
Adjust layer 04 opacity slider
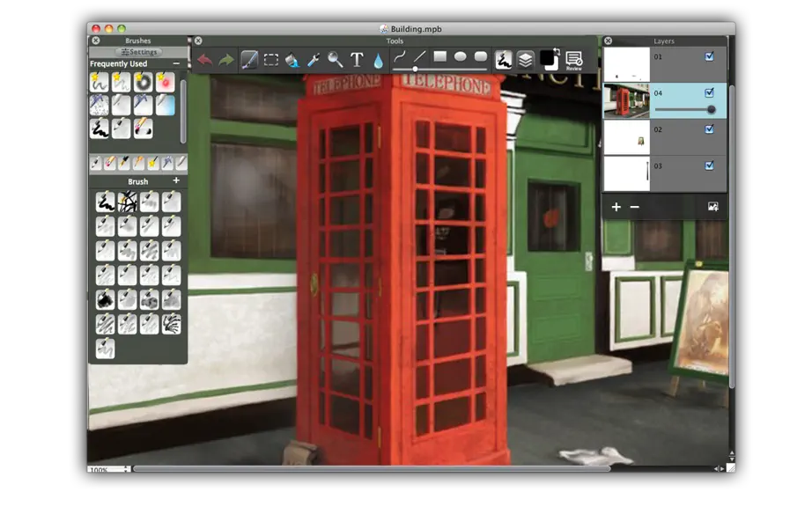point(684,109)
